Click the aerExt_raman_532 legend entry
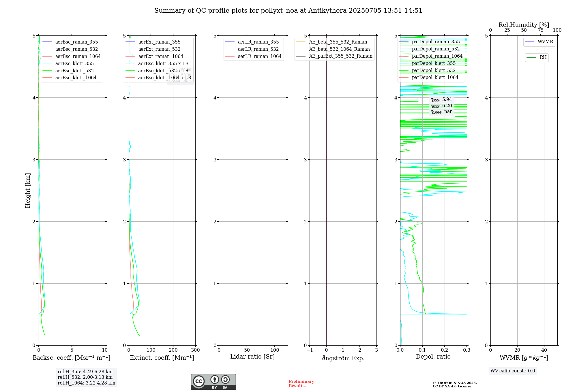 159,49
